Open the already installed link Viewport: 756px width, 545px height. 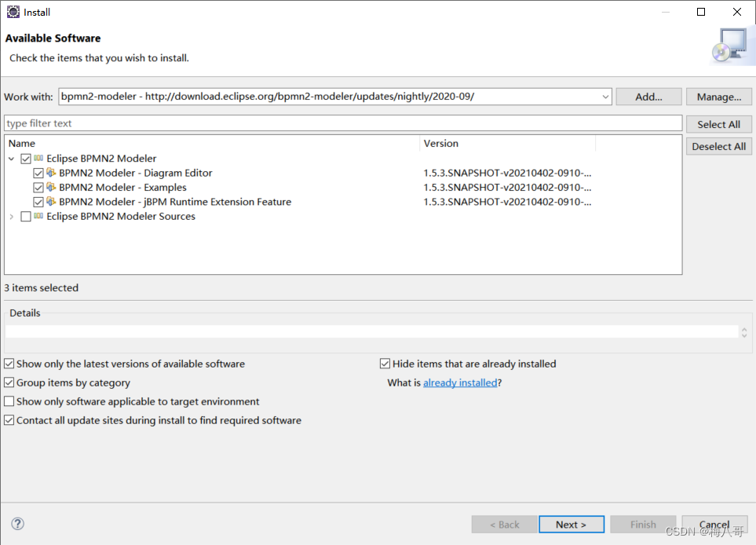click(460, 382)
